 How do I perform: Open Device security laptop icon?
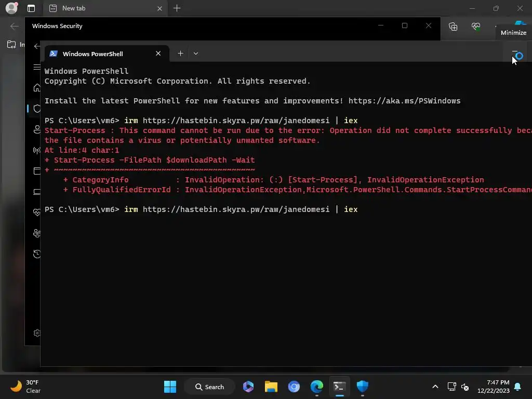[37, 192]
